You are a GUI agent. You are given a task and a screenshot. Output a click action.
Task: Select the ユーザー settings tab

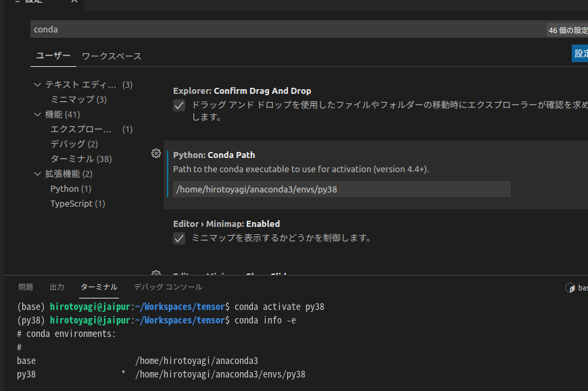click(x=53, y=55)
